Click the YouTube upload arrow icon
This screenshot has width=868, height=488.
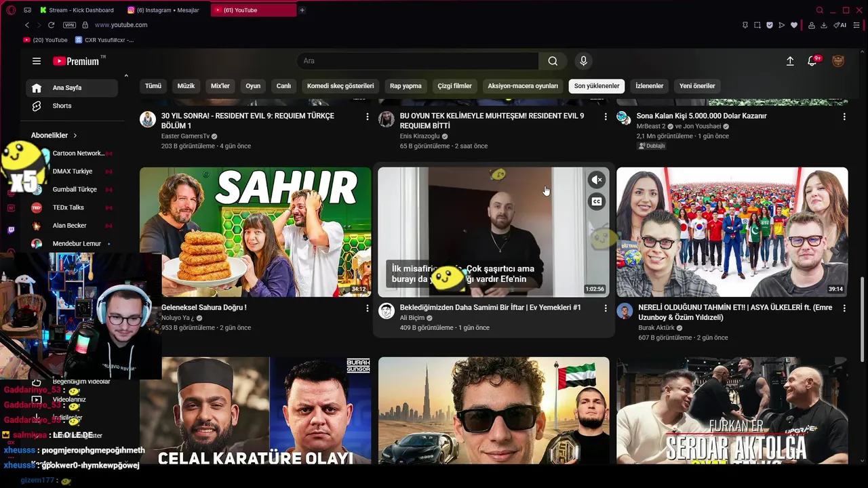[x=790, y=61]
